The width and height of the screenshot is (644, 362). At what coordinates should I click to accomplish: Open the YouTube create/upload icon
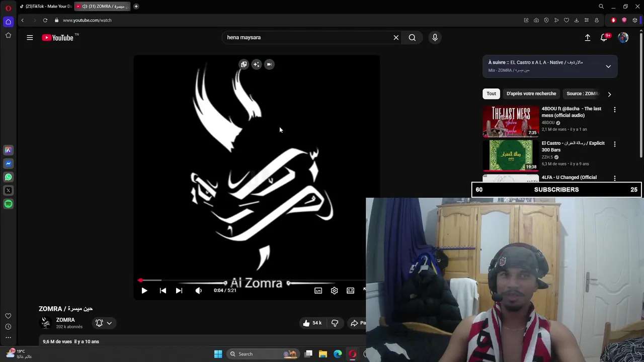pos(587,38)
